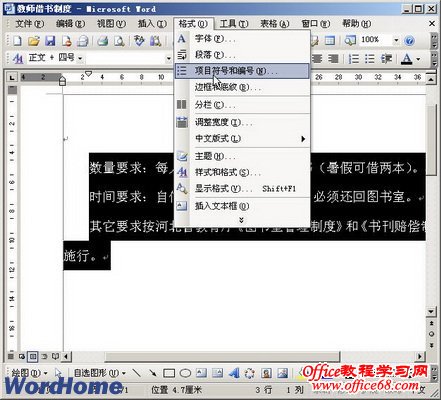Click the tab stop type selector
441x400 pixels.
point(12,77)
